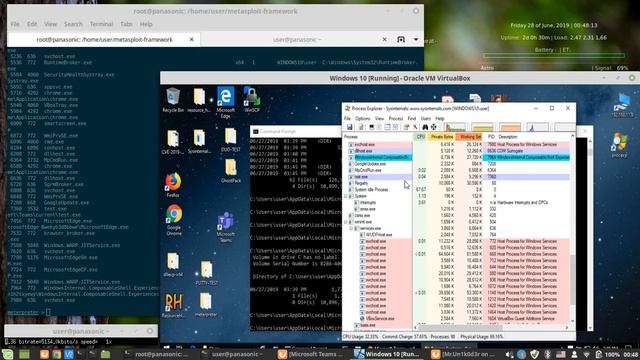Image resolution: width=640 pixels, height=360 pixels.
Task: Click the Command Prompt window title bar
Action: (296, 131)
